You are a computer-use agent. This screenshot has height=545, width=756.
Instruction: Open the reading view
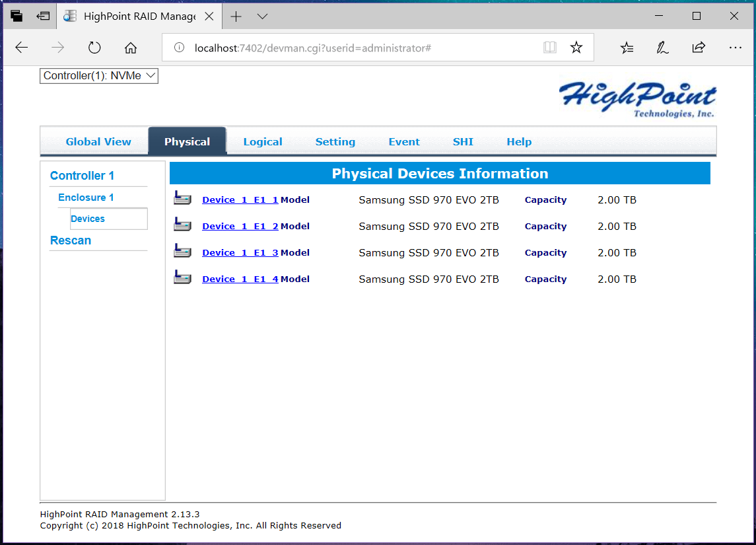pyautogui.click(x=549, y=48)
